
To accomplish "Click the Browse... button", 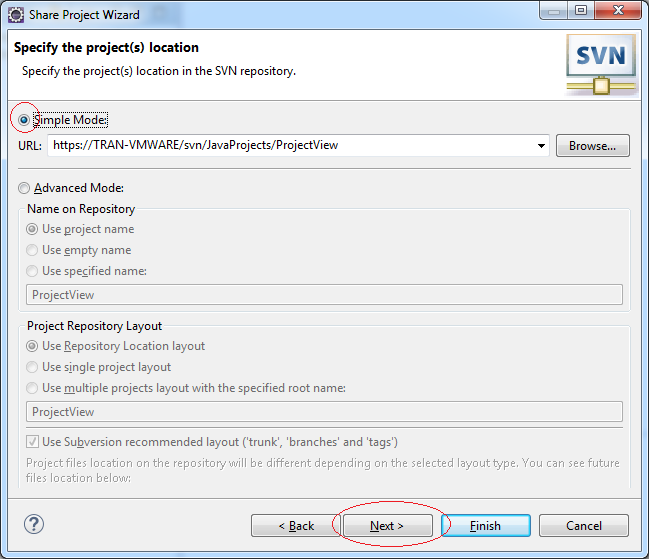I will (593, 146).
